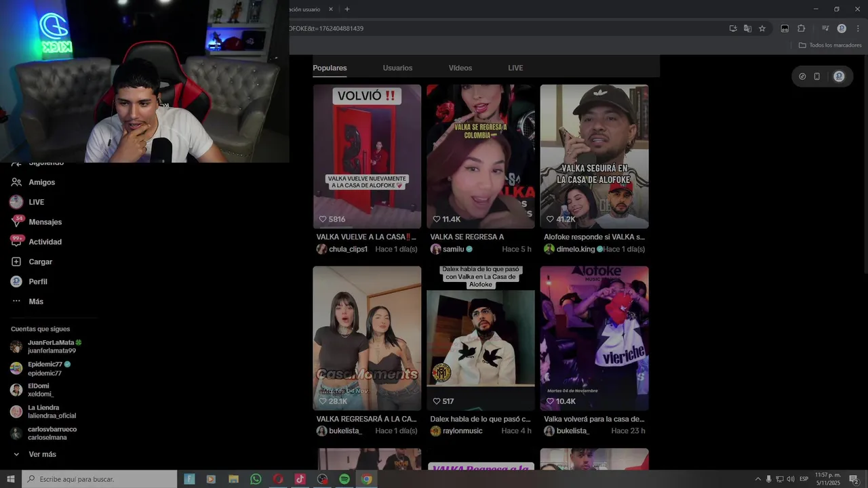Switch to the Usuarios tab
Image resolution: width=868 pixels, height=488 pixels.
click(x=397, y=68)
